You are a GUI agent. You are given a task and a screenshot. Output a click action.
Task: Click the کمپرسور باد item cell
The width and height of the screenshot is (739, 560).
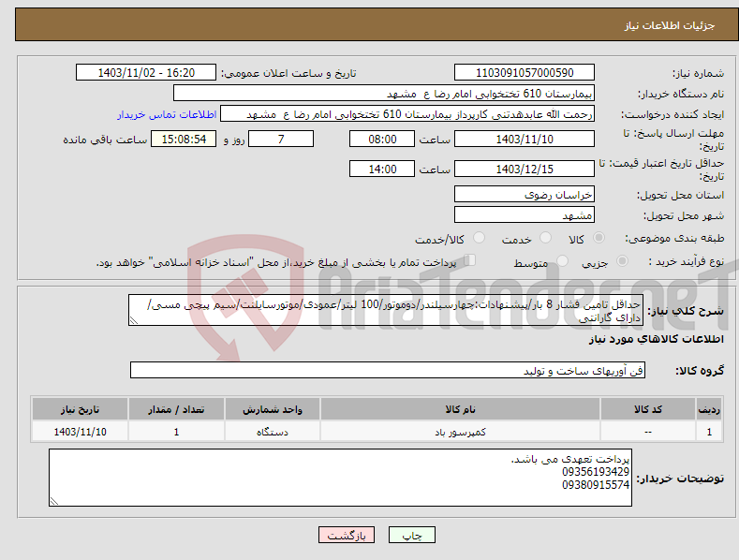coord(460,432)
